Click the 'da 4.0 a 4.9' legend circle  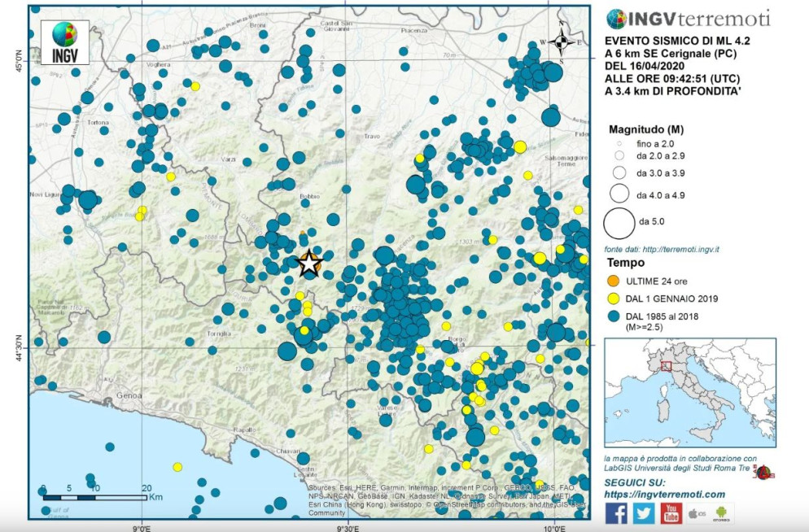619,194
